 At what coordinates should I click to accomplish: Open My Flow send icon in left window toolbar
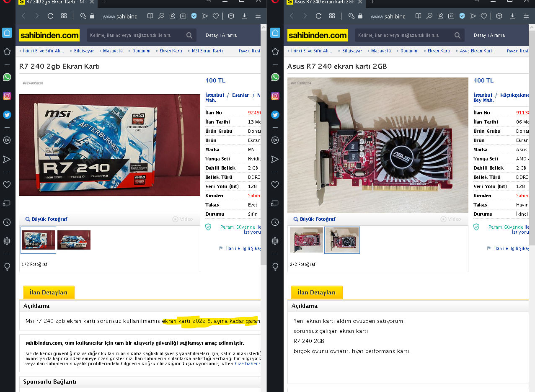(205, 16)
